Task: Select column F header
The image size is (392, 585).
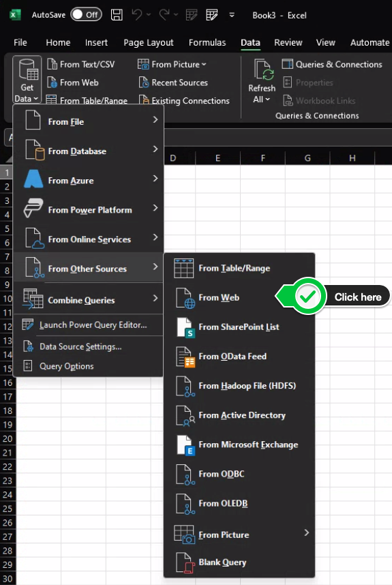Action: (263, 158)
